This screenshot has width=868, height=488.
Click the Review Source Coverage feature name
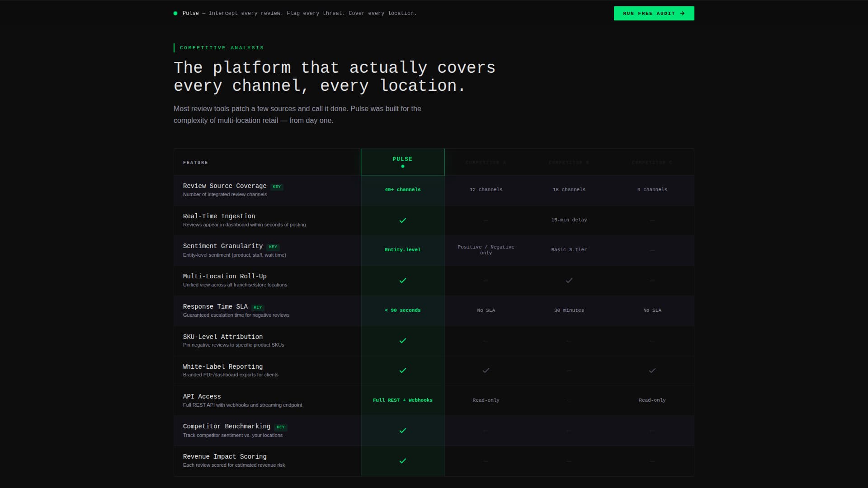pos(225,186)
